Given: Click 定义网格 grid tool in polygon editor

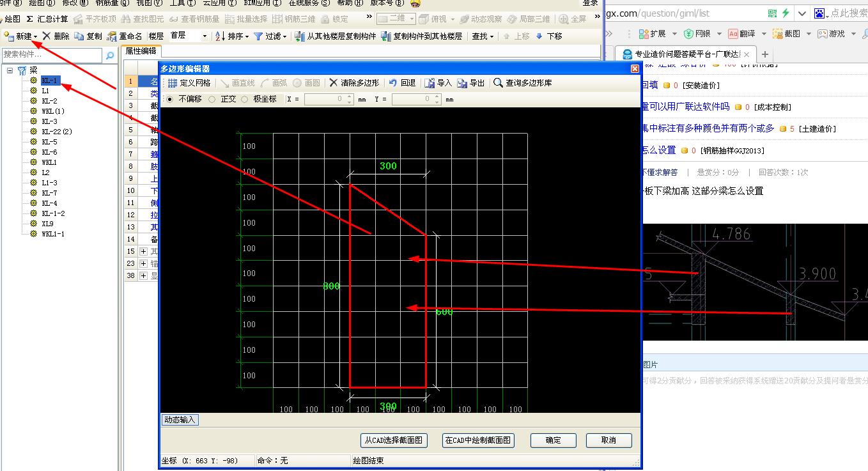Looking at the screenshot, I should click(189, 83).
